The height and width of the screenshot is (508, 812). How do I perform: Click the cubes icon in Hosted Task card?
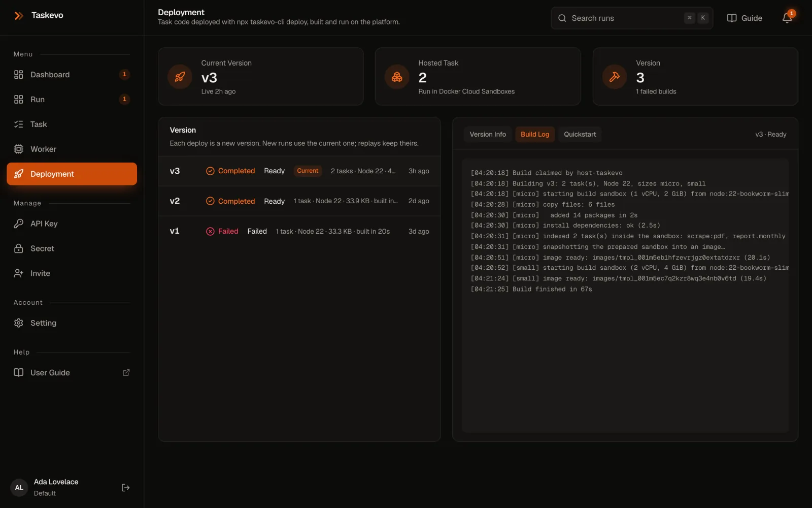pos(397,77)
